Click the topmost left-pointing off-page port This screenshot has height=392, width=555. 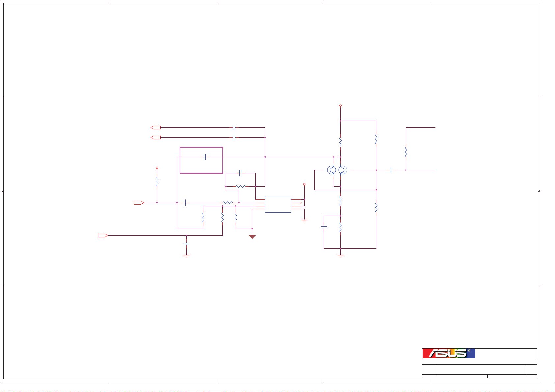tap(155, 127)
